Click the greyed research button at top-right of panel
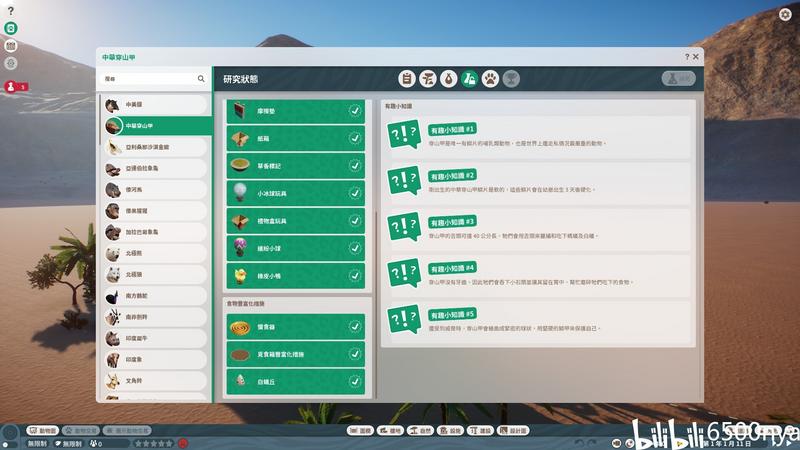Screen dimensions: 800x450 [x=679, y=79]
